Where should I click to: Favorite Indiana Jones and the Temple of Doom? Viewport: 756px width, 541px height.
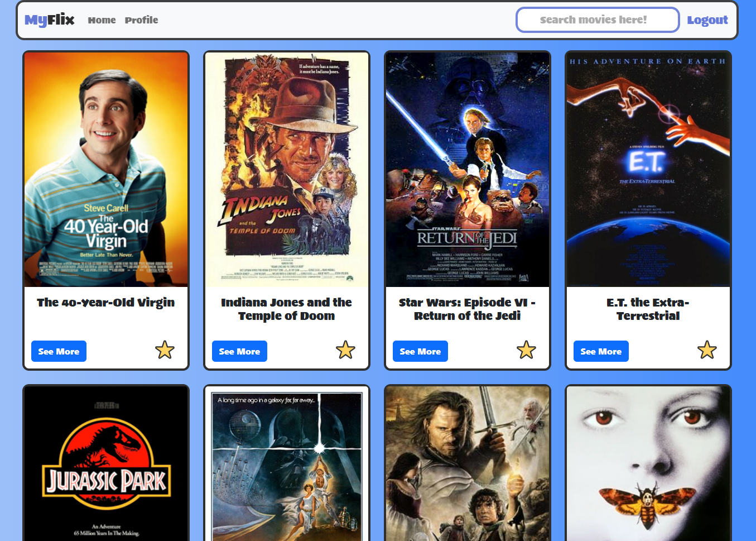(x=345, y=350)
